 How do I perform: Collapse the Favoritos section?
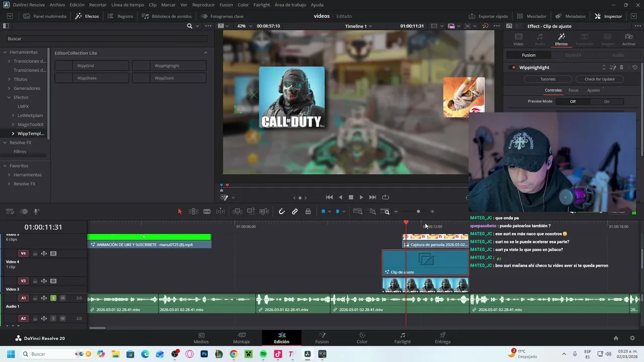[x=5, y=166]
